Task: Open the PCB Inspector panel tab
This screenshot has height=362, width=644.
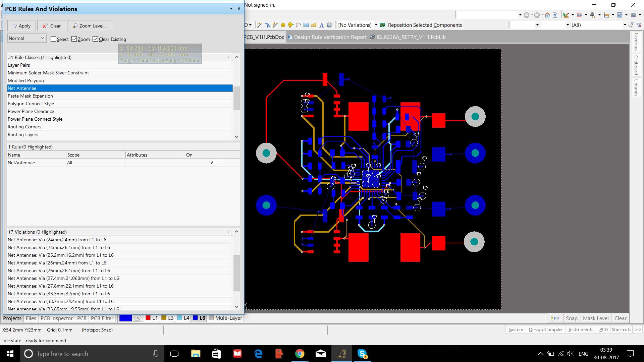Action: 56,318
